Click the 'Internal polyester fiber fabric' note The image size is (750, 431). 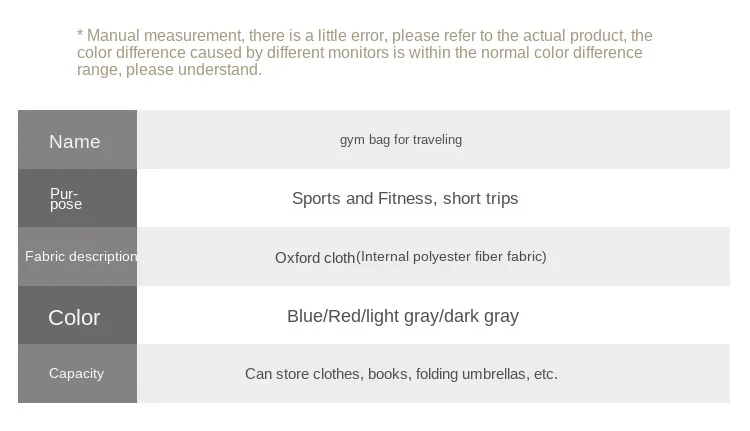451,256
